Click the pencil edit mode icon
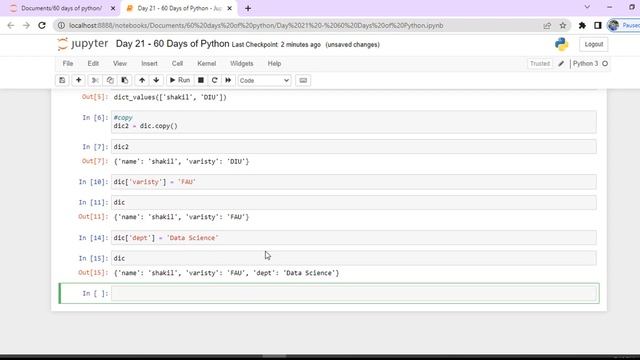This screenshot has height=360, width=640. point(561,64)
